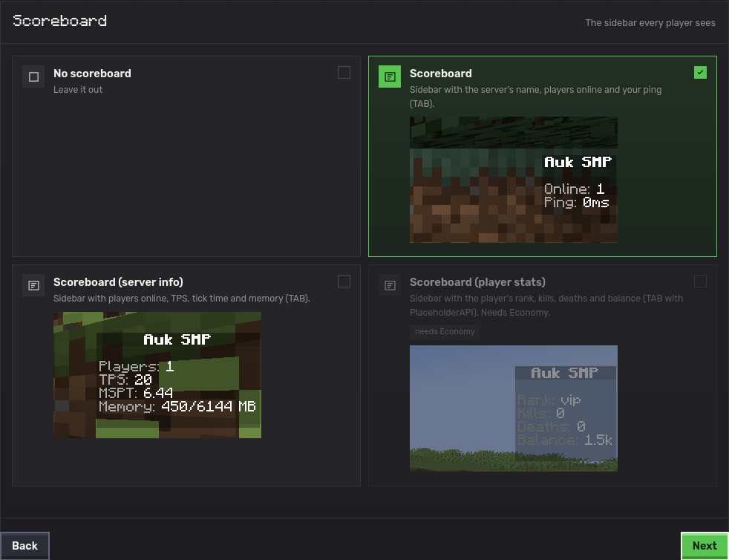Image resolution: width=729 pixels, height=560 pixels.
Task: Open the server info preview with TPS and Memory
Action: point(157,375)
